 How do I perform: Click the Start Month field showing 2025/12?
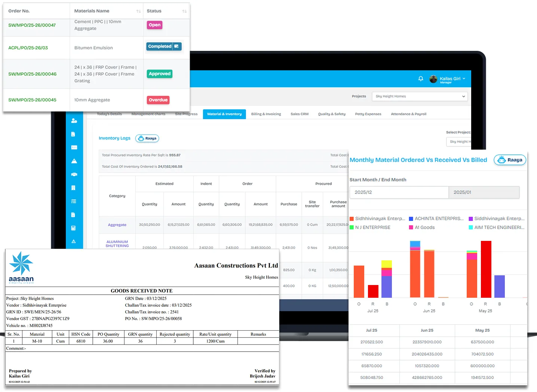(x=399, y=192)
